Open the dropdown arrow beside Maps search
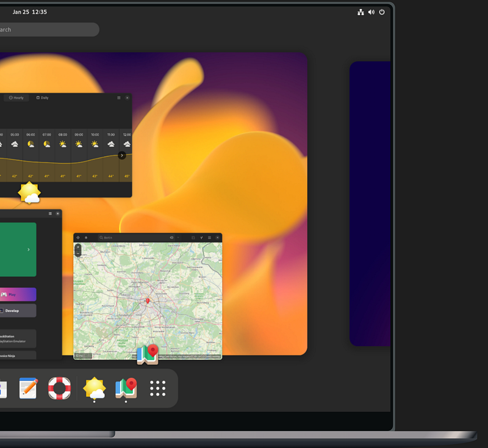The image size is (488, 448). click(178, 238)
